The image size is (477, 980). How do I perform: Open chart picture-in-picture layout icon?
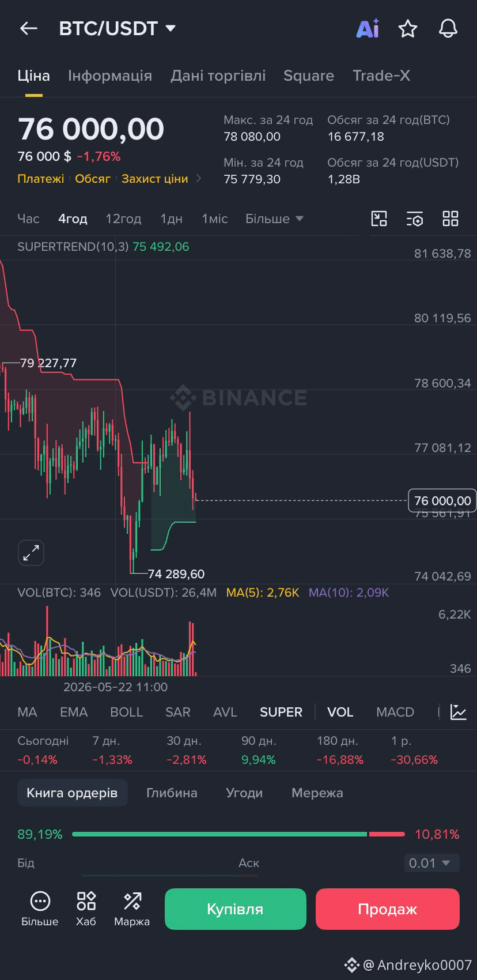click(379, 218)
